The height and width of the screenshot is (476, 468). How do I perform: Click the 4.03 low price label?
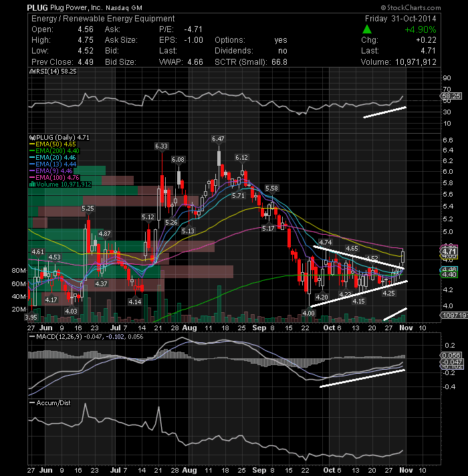pos(71,311)
